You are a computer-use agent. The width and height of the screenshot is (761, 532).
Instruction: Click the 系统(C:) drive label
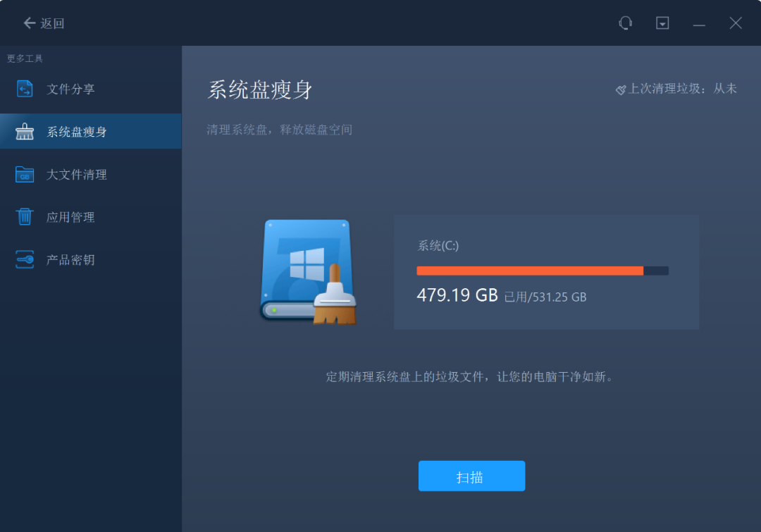pyautogui.click(x=438, y=246)
